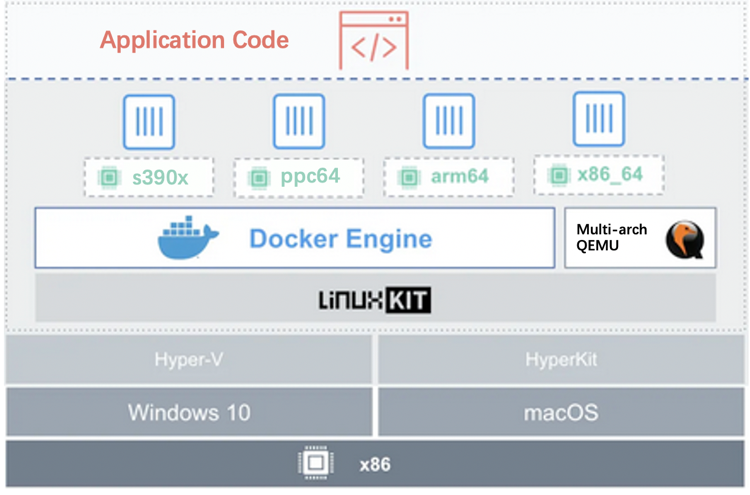Screen dimensions: 750x495
Task: Select the Hyper-V block
Action: [x=189, y=360]
